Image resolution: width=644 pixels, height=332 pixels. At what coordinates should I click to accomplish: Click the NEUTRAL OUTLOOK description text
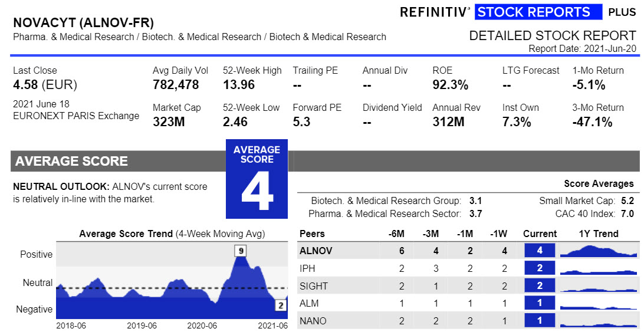110,193
